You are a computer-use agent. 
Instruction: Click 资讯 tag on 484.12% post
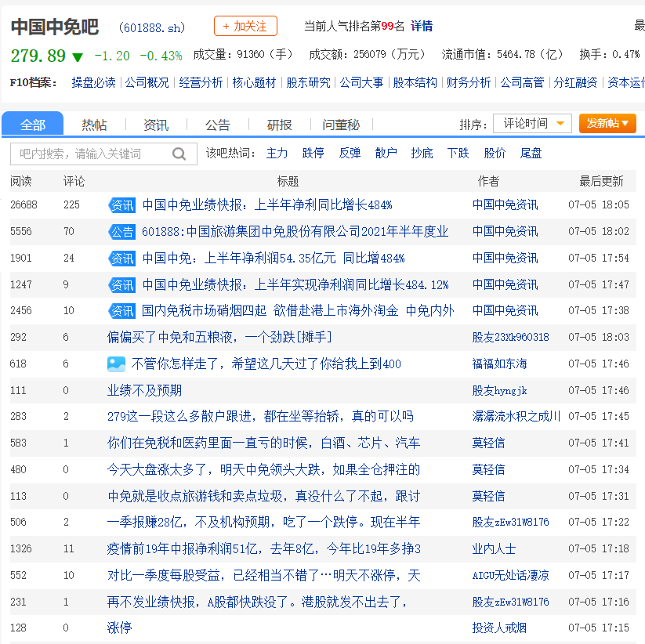[x=121, y=284]
